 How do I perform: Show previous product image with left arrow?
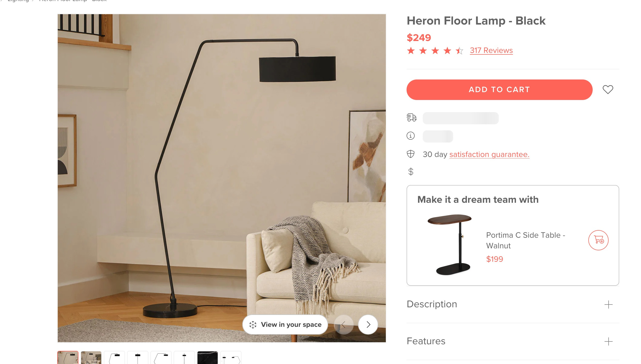point(344,325)
